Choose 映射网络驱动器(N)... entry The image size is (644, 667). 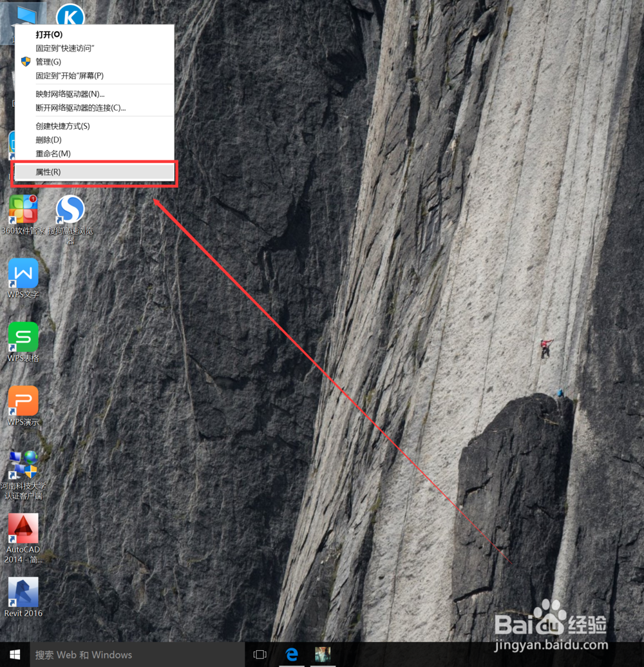click(x=95, y=94)
